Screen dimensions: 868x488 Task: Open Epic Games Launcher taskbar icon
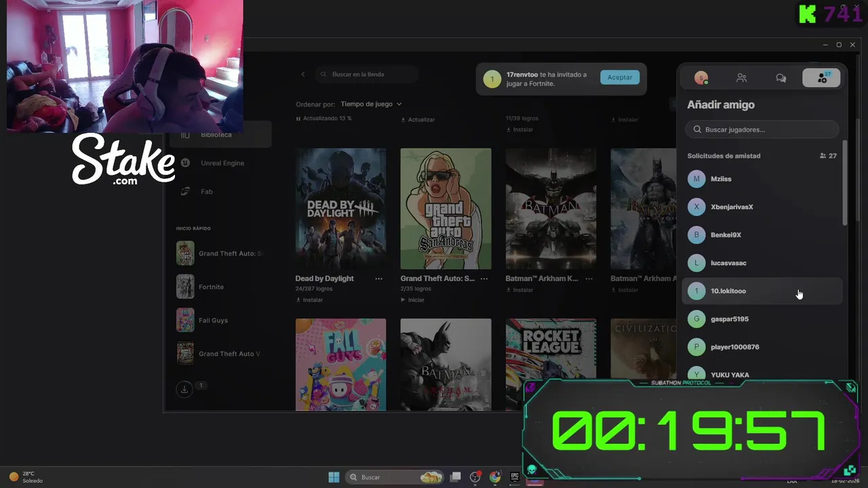(515, 477)
